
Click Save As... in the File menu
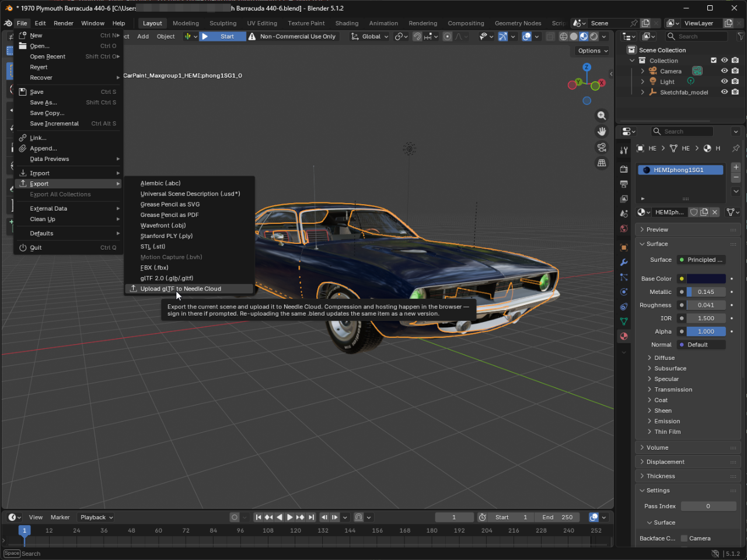[x=68, y=103]
